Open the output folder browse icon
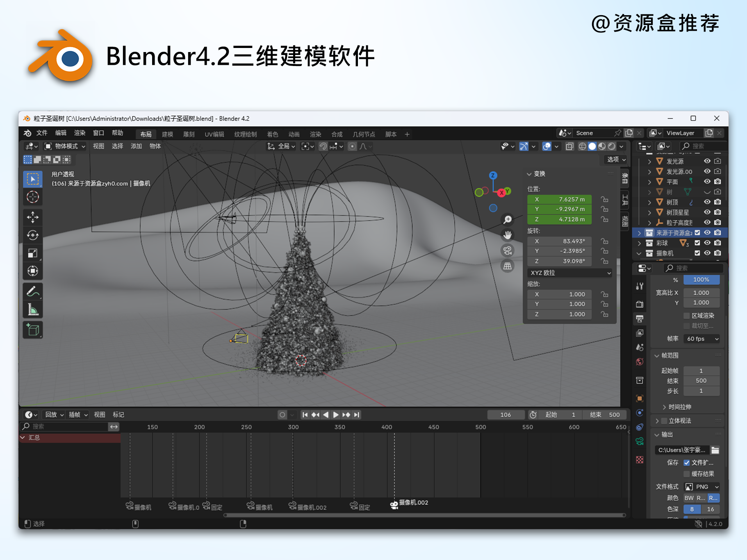The width and height of the screenshot is (747, 560). [x=715, y=450]
